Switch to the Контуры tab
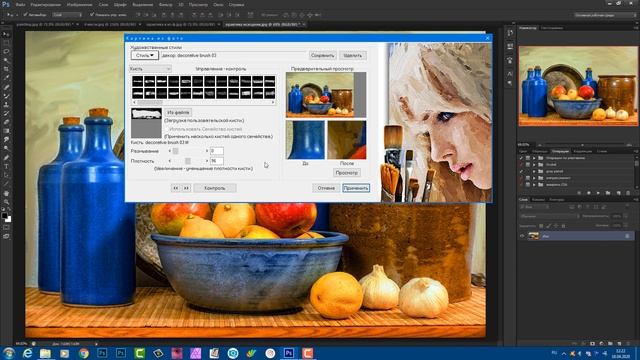The image size is (640, 360). 556,200
